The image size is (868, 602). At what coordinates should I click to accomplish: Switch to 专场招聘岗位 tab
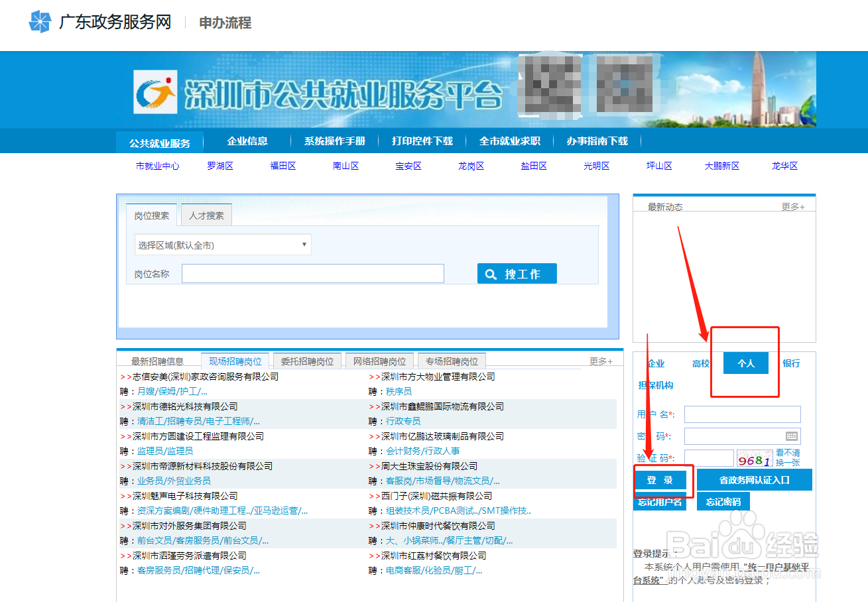click(452, 361)
